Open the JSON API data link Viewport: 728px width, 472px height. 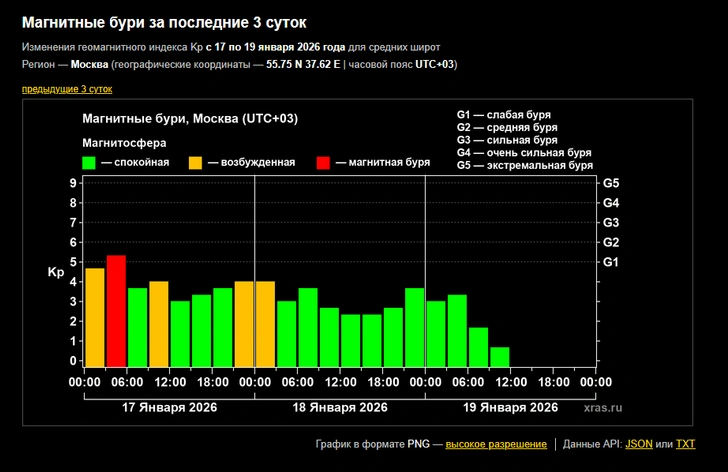pos(638,444)
